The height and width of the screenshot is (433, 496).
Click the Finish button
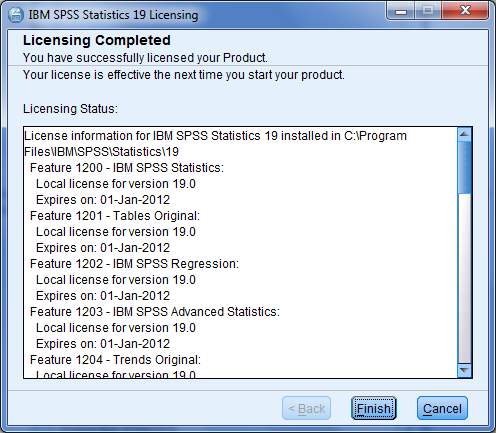tap(374, 408)
